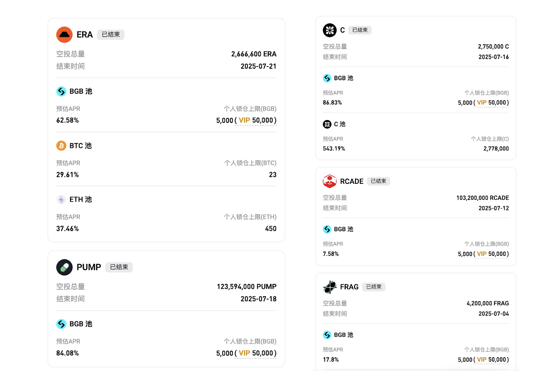Image resolution: width=557 pixels, height=392 pixels.
Task: Click the ERA airdrop total amount 2,666,600
Action: [x=253, y=54]
